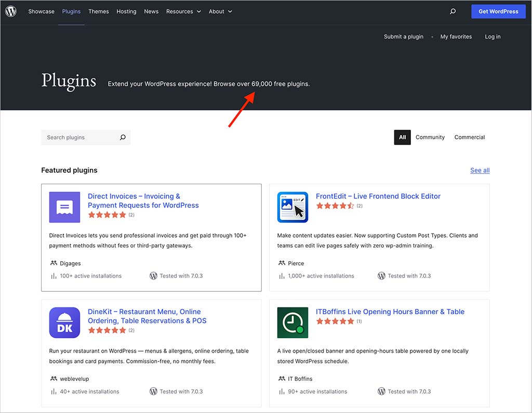Image resolution: width=532 pixels, height=413 pixels.
Task: Click the Plugins page title heading
Action: pos(69,82)
